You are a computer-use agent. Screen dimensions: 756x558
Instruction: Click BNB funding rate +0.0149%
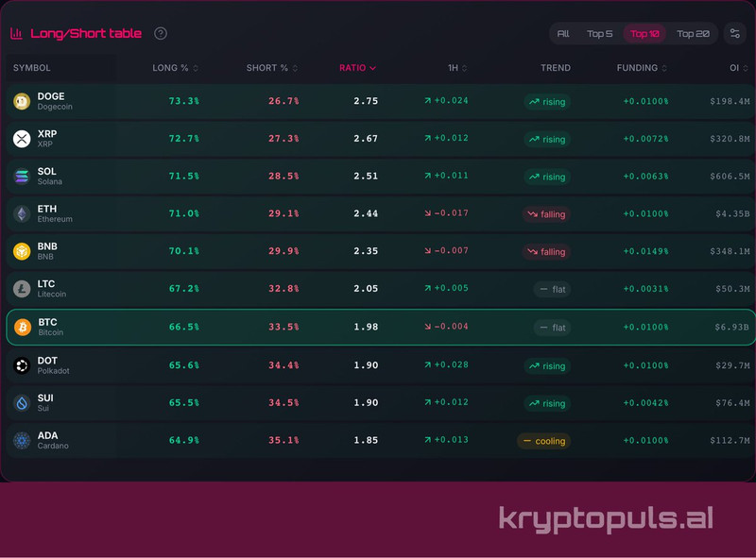(x=645, y=251)
